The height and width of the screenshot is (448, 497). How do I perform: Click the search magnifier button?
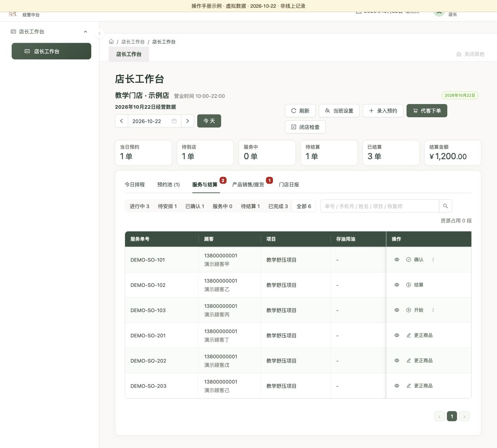[x=445, y=206]
